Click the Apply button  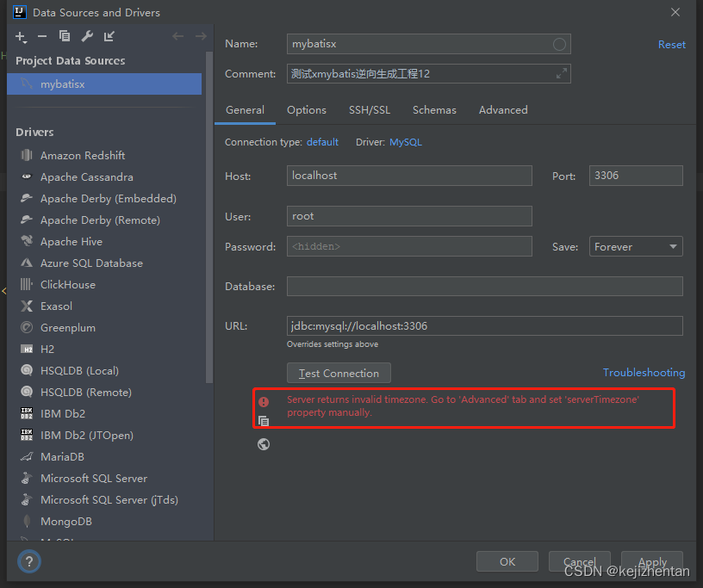pyautogui.click(x=652, y=561)
